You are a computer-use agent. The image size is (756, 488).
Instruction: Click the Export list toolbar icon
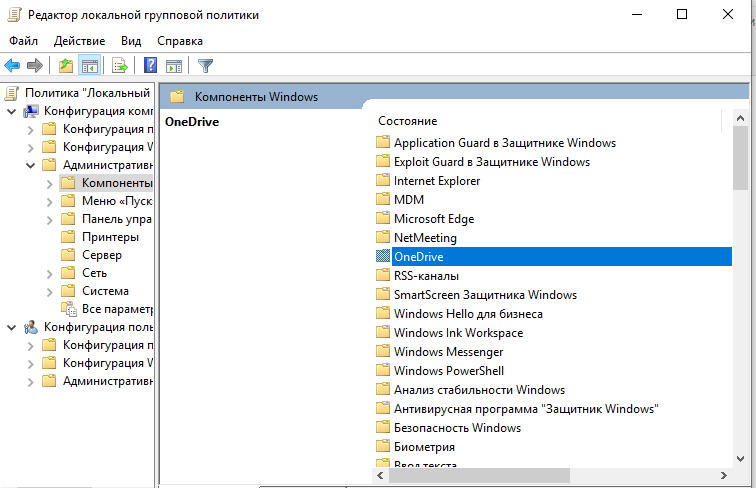pyautogui.click(x=120, y=66)
